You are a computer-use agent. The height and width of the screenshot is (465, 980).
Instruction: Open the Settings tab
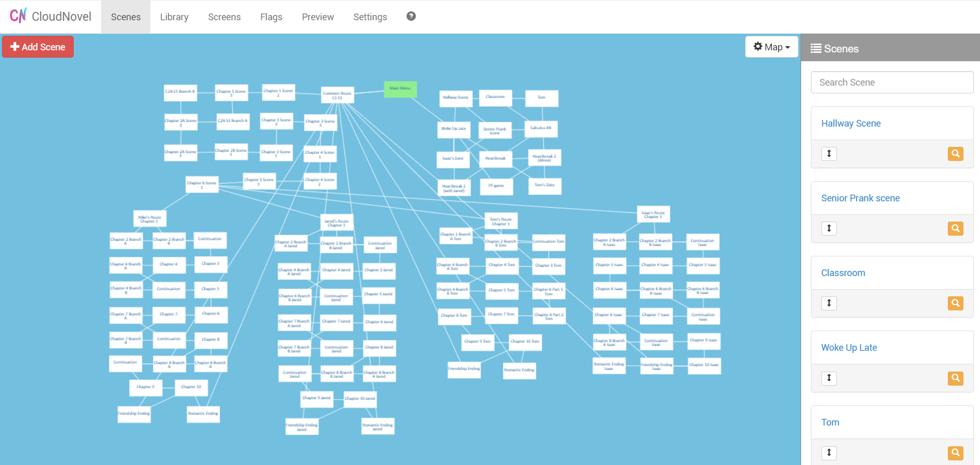(370, 17)
